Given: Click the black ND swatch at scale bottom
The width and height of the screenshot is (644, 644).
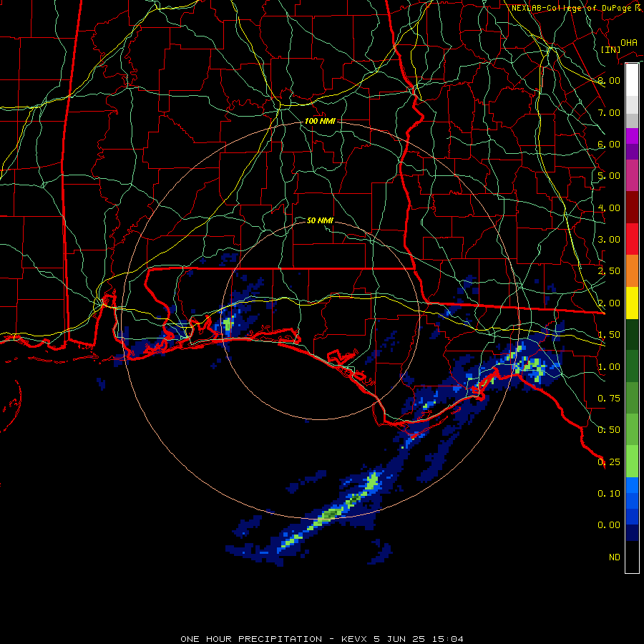Looking at the screenshot, I should [632, 557].
